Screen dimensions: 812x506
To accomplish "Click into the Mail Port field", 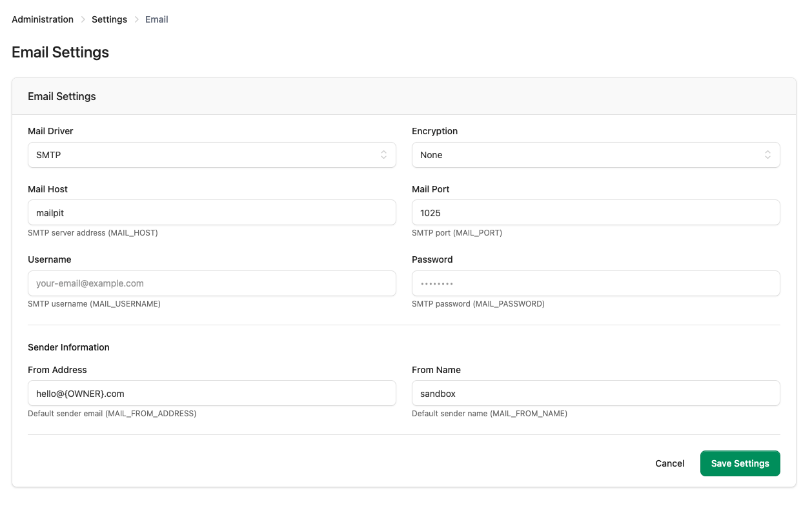I will pyautogui.click(x=595, y=212).
